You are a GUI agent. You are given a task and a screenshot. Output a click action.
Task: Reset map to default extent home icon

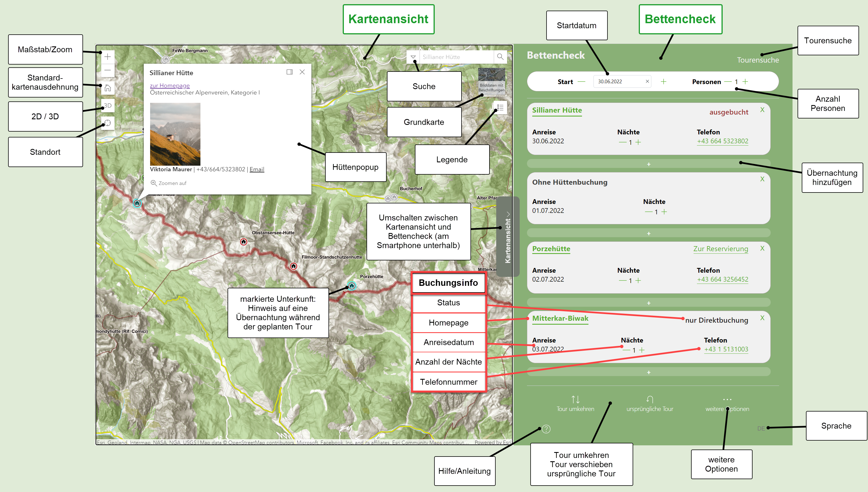coord(107,88)
